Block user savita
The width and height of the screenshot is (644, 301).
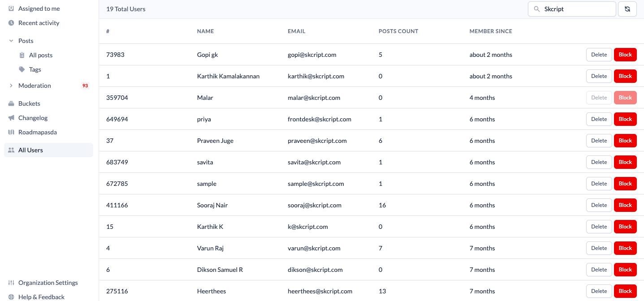(625, 162)
